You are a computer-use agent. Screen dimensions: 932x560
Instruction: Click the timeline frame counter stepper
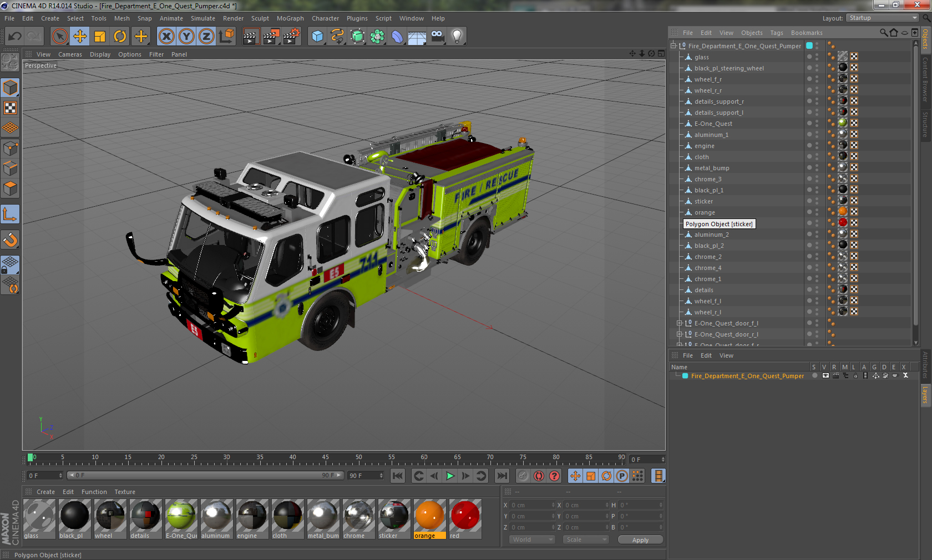662,460
